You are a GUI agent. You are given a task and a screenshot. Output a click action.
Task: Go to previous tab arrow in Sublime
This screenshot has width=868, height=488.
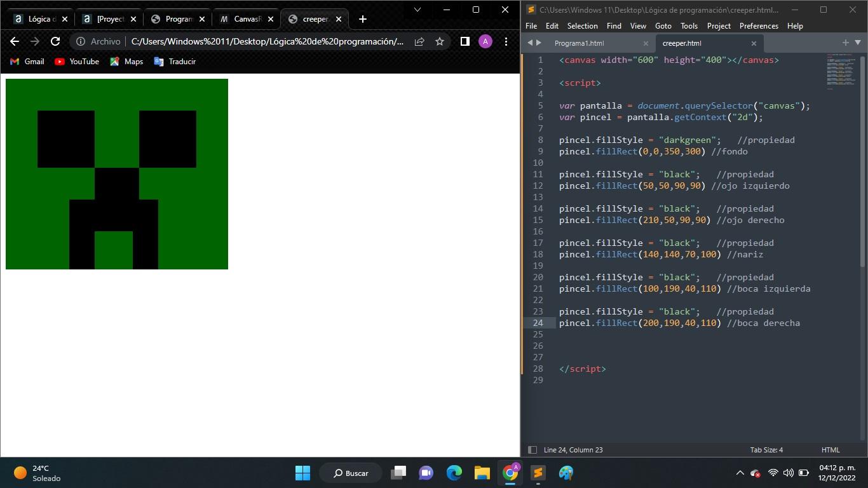[530, 43]
